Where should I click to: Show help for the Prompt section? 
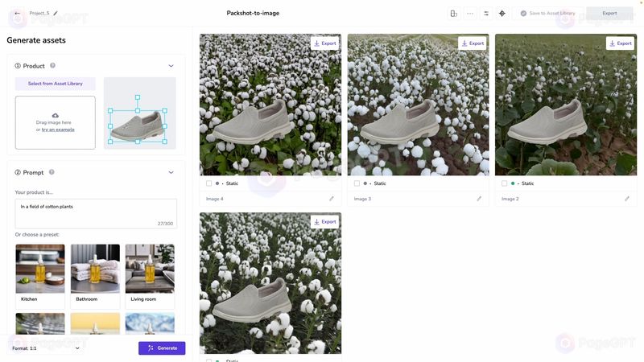pos(52,172)
